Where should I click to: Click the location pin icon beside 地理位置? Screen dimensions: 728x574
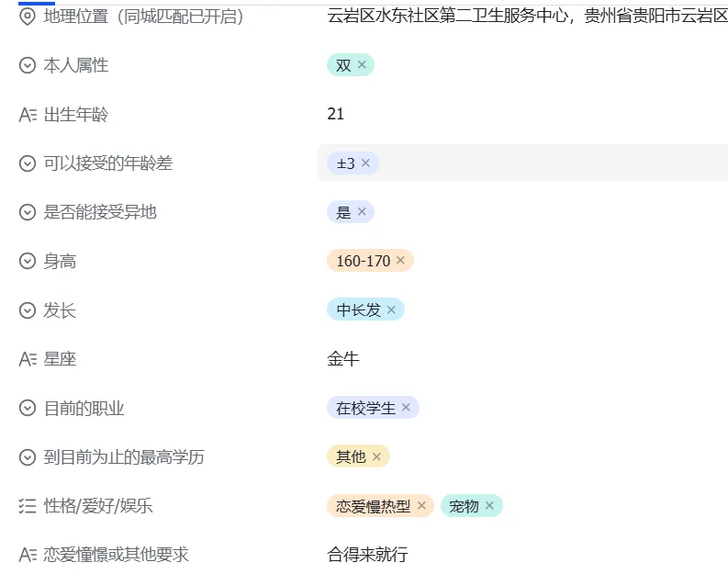pos(28,17)
